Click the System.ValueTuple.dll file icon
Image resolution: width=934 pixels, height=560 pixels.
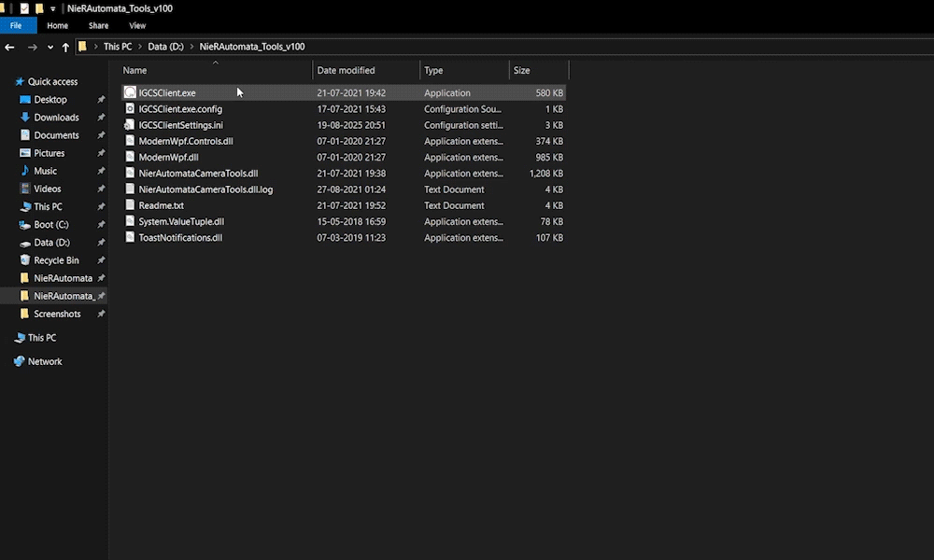130,221
